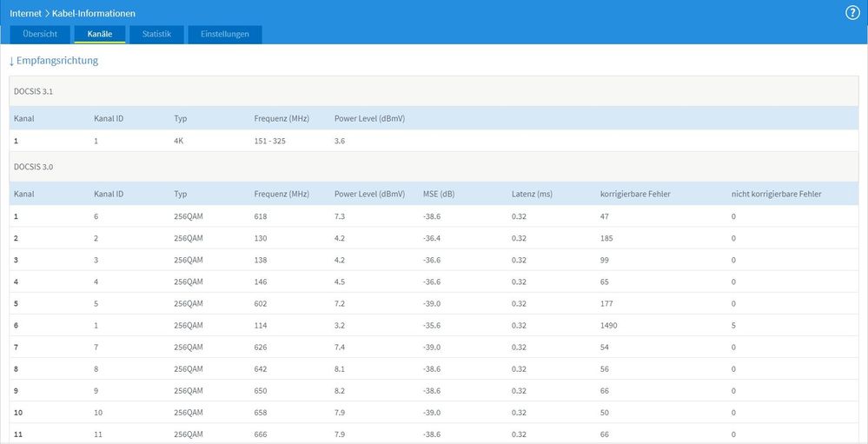Click frequency value 130
This screenshot has height=444, width=868.
(260, 238)
